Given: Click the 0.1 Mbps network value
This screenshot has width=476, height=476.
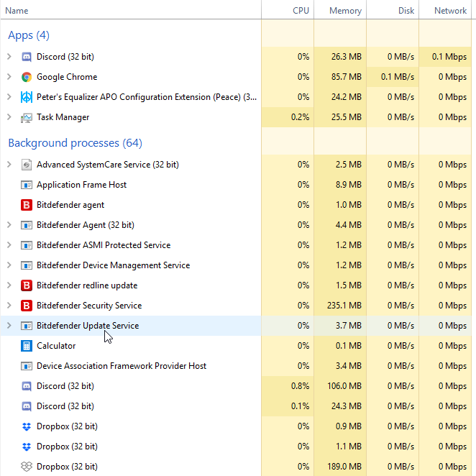Looking at the screenshot, I should click(x=449, y=57).
